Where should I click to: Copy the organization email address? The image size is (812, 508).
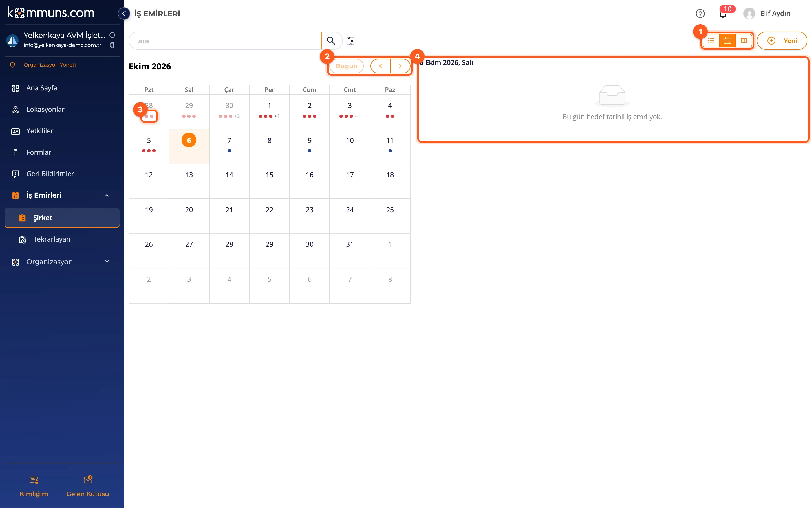(x=112, y=45)
